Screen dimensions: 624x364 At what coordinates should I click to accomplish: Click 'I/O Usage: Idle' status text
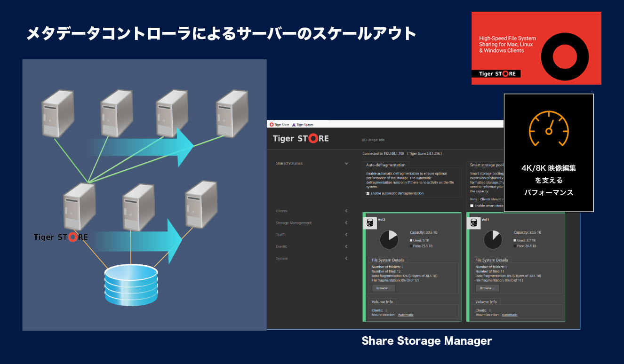(x=373, y=140)
